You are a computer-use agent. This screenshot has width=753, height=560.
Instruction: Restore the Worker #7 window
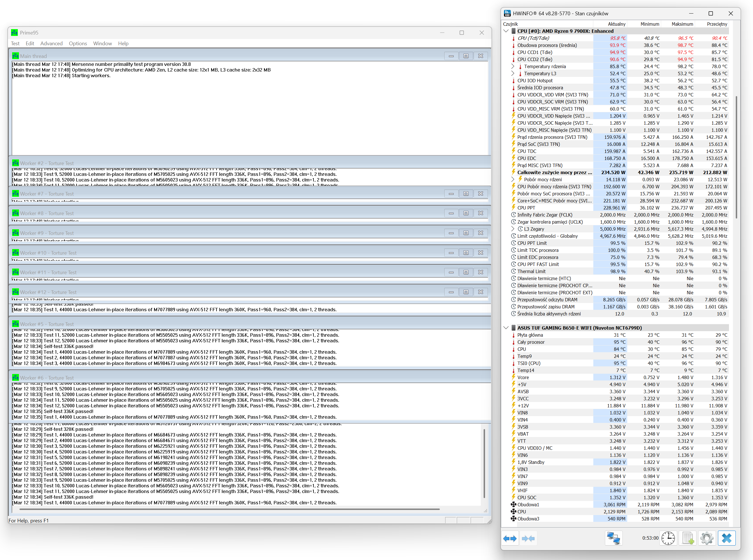[x=466, y=194]
